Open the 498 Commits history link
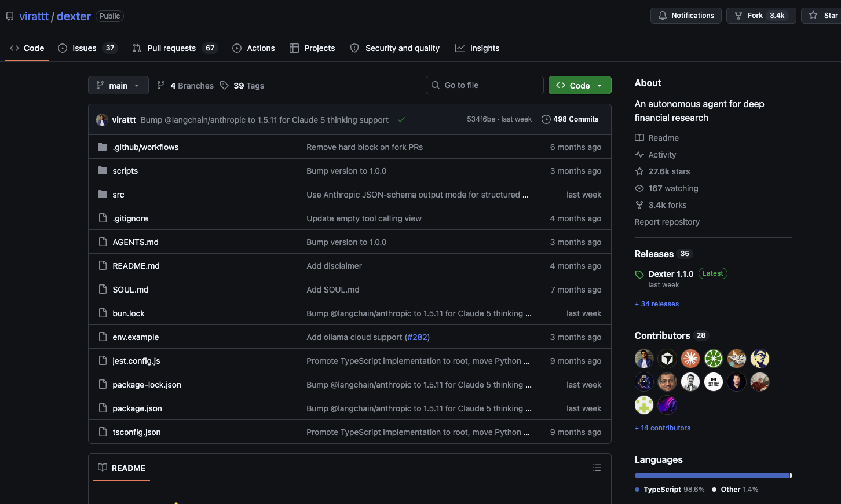 570,119
